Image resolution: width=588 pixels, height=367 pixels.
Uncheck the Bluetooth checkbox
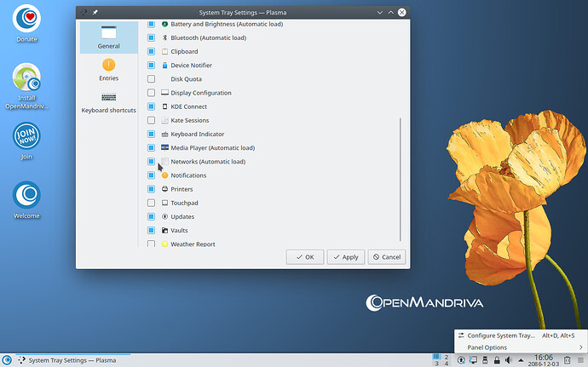[x=151, y=37]
